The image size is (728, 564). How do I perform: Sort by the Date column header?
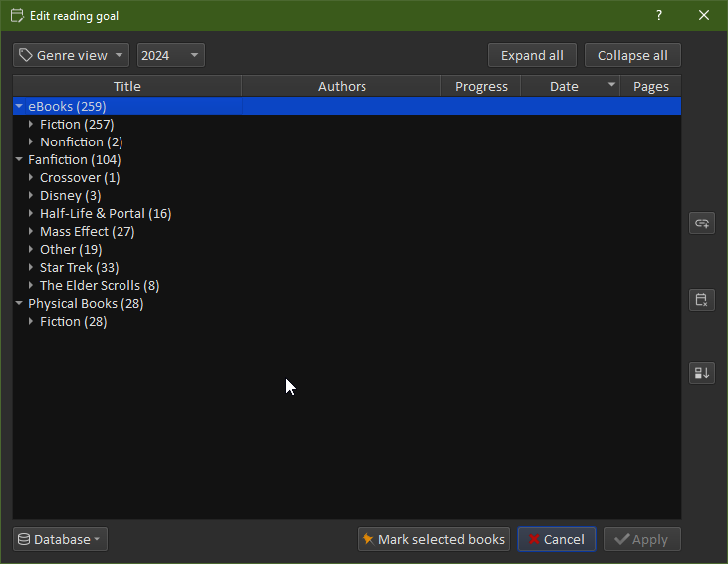pyautogui.click(x=564, y=86)
